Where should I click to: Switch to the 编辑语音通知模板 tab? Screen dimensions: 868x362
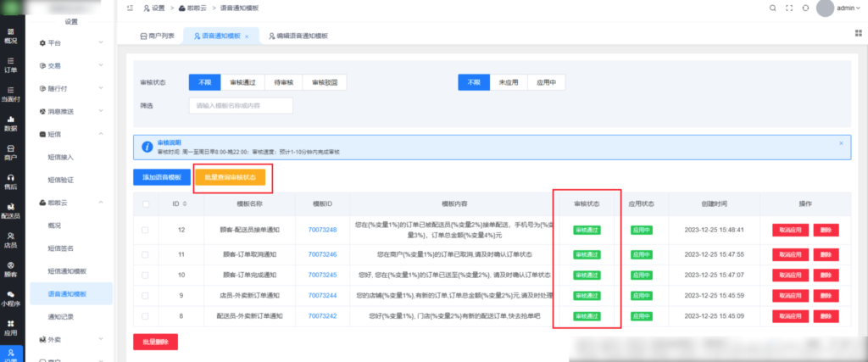click(x=298, y=36)
